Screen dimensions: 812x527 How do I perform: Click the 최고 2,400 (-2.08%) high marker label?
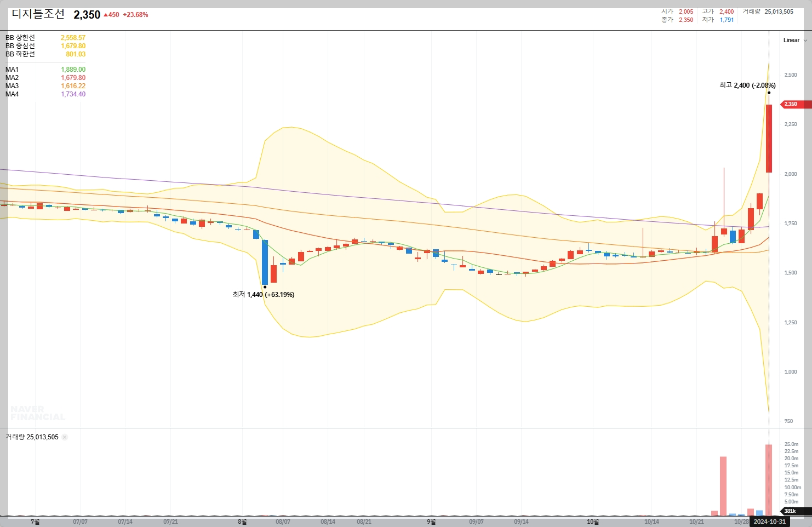[747, 85]
